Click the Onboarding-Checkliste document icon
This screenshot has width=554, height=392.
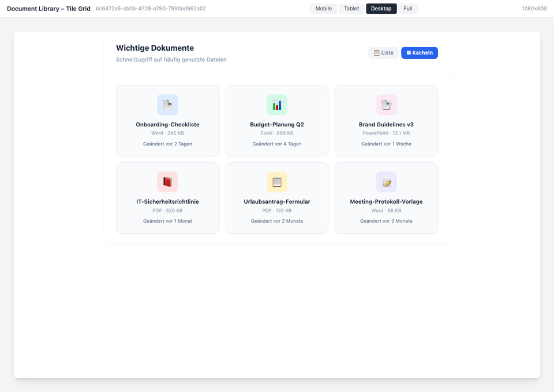[167, 105]
